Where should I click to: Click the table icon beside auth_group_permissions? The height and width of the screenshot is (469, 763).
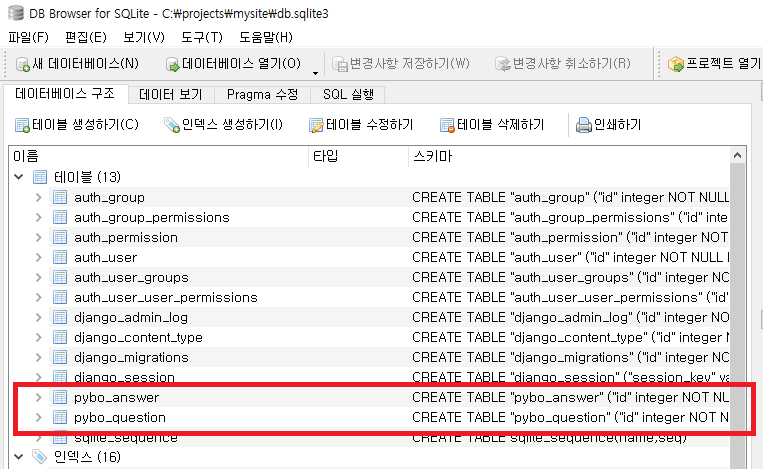coord(60,217)
